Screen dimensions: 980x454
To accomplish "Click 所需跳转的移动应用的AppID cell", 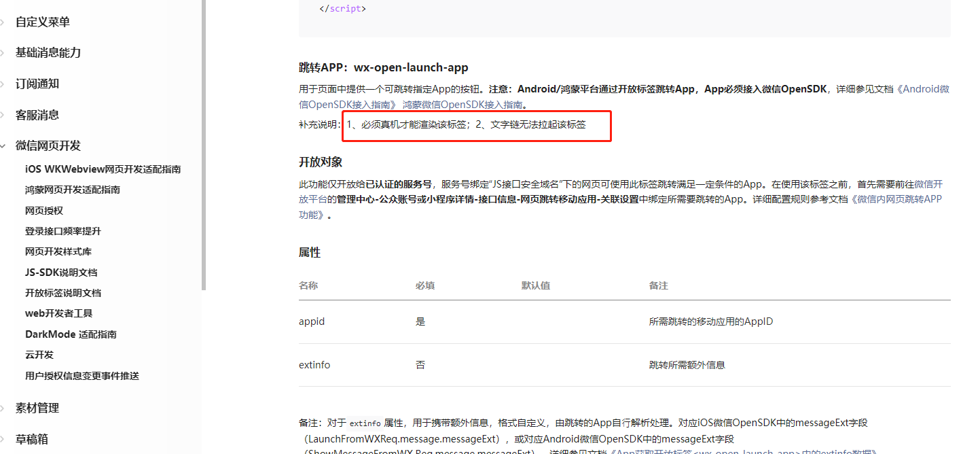I will pos(711,321).
